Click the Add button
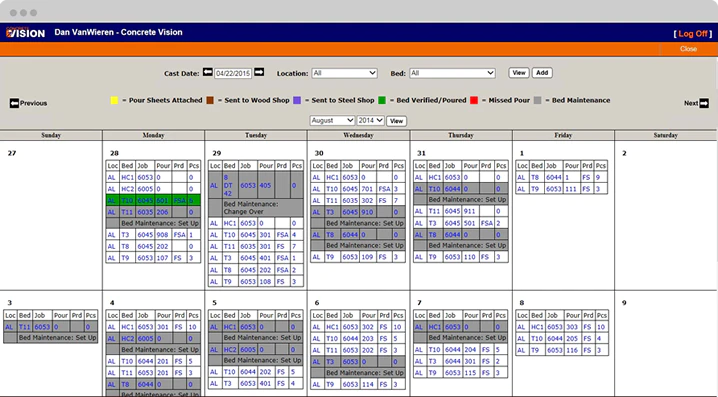This screenshot has width=718, height=397. point(542,73)
